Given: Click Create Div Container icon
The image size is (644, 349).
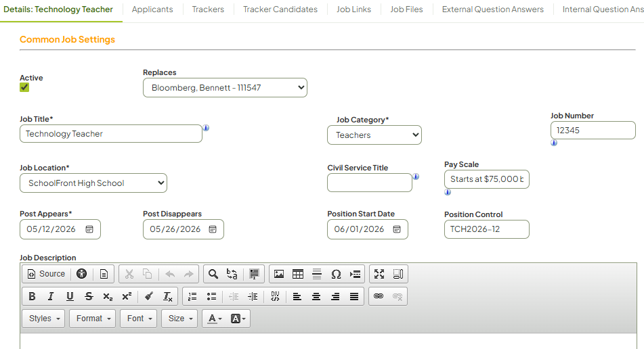Looking at the screenshot, I should coord(275,296).
